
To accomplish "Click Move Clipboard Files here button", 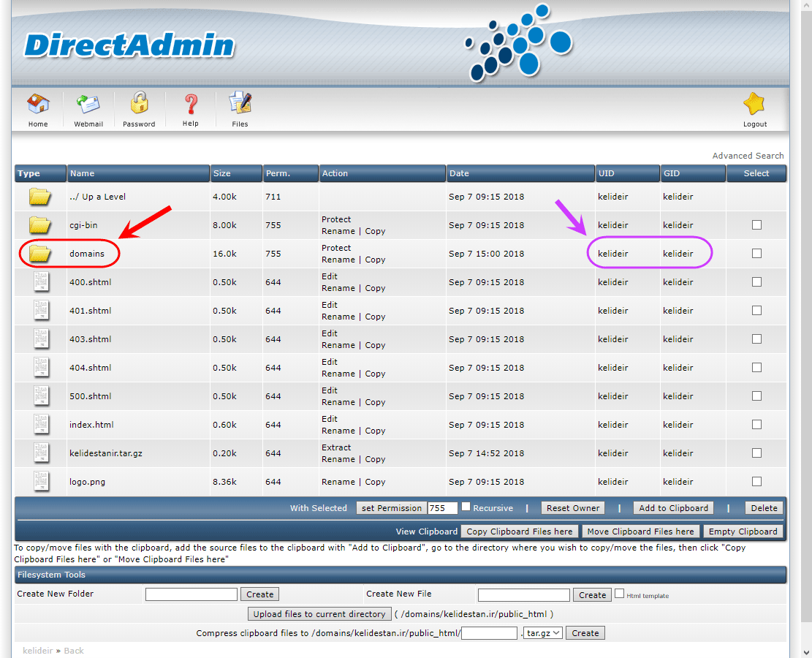I will point(640,532).
